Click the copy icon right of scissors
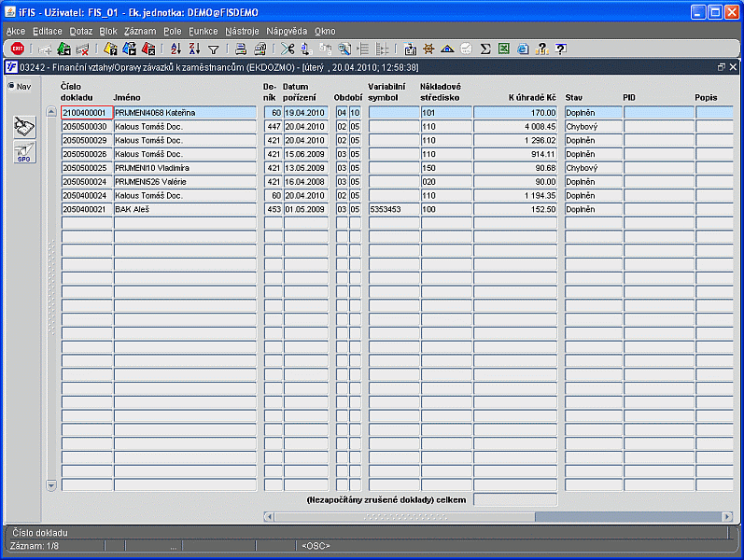 pos(306,49)
